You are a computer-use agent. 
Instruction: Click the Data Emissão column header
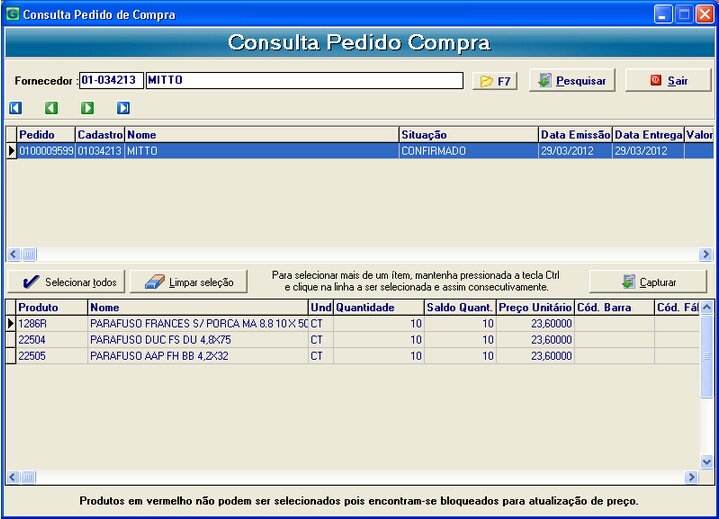tap(575, 135)
